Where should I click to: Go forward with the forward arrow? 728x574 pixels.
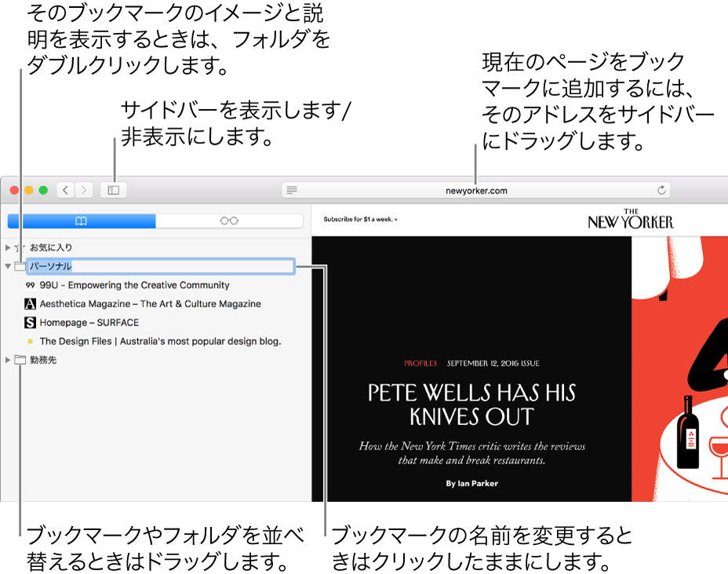coord(84,191)
